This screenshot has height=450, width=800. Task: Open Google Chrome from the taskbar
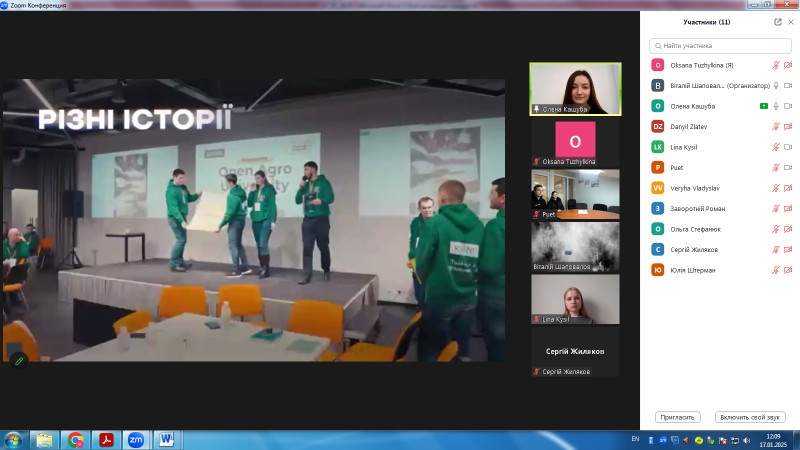coord(75,439)
